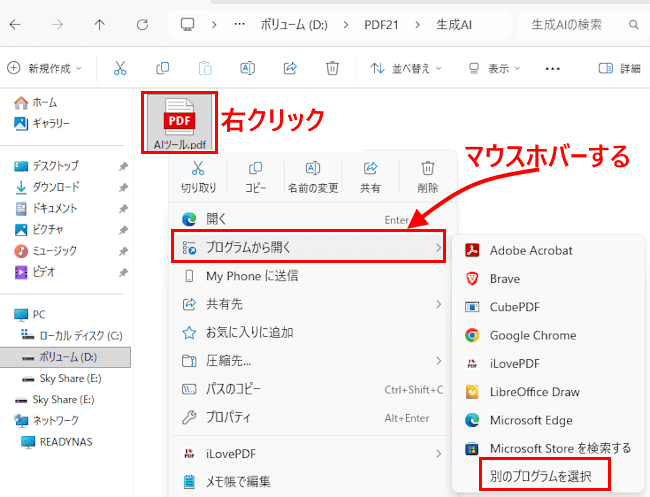This screenshot has width=650, height=497.
Task: Click 切り取り in the context menu
Action: [x=199, y=177]
